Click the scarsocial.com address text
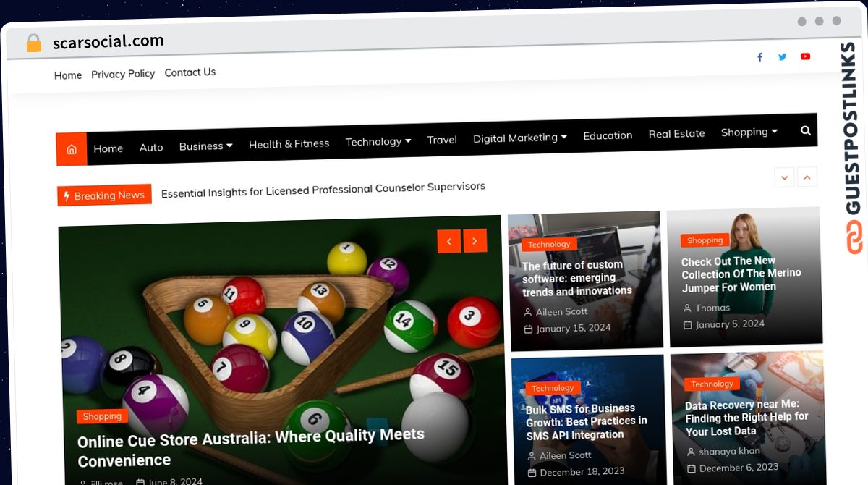The width and height of the screenshot is (868, 485). 108,42
